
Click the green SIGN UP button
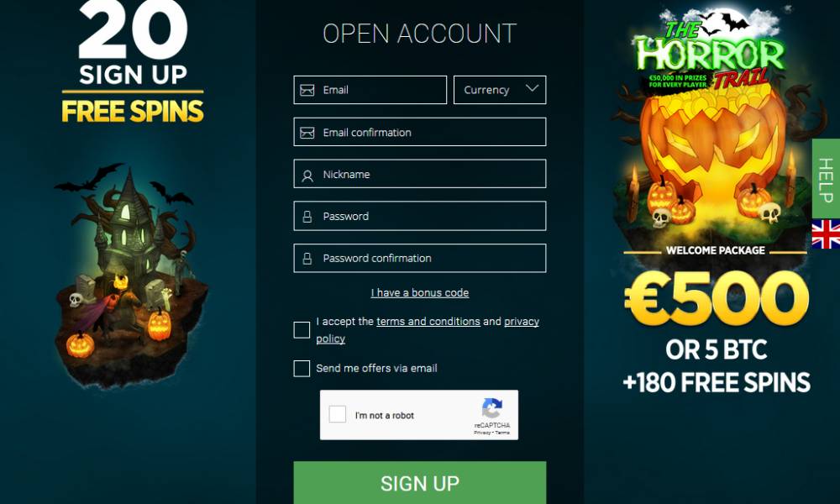pyautogui.click(x=420, y=482)
